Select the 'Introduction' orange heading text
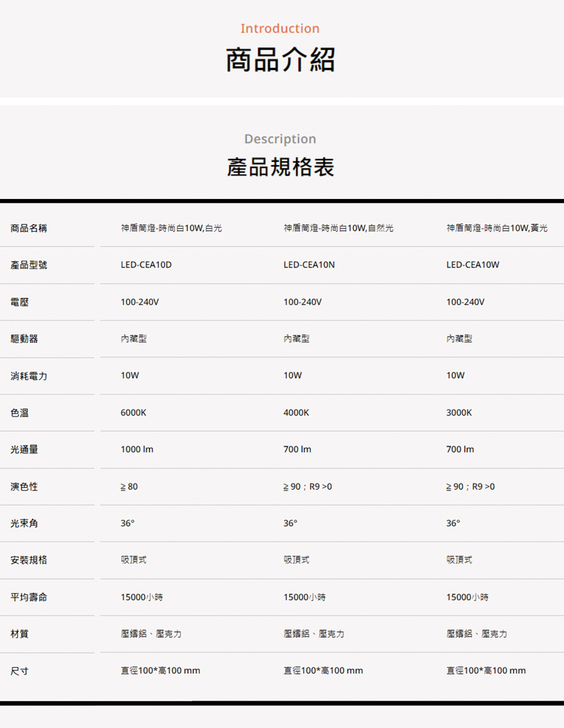The height and width of the screenshot is (728, 564). [x=280, y=29]
